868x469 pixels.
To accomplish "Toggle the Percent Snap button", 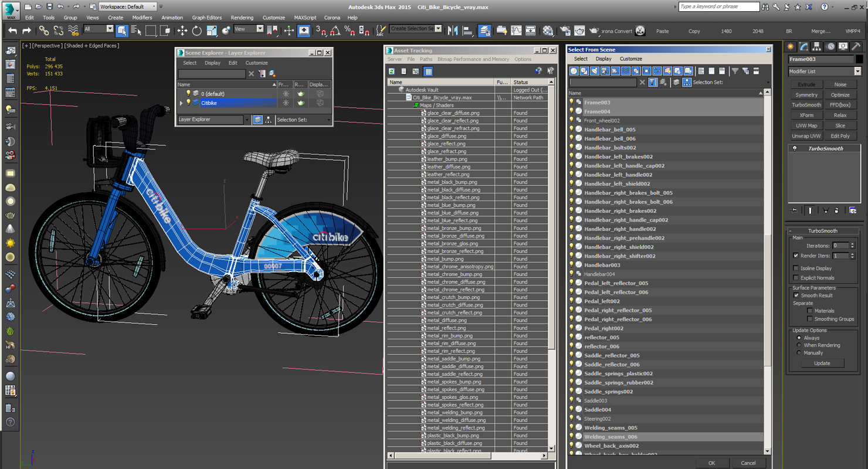I will (350, 30).
